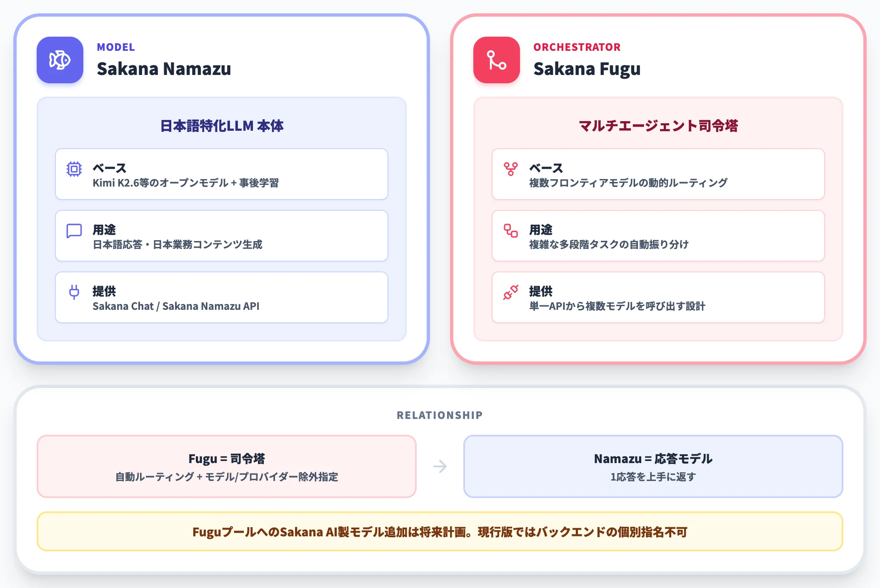The image size is (880, 588).
Task: Click the workflow icon beside 複雑な多段階タスク
Action: coord(511,231)
